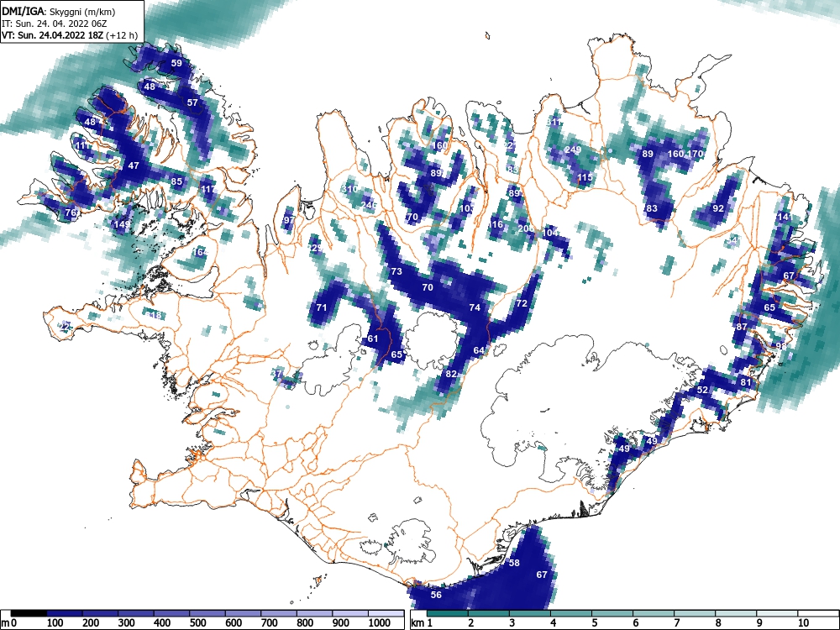Click the visibility value '57' on the map
The image size is (840, 630).
192,102
